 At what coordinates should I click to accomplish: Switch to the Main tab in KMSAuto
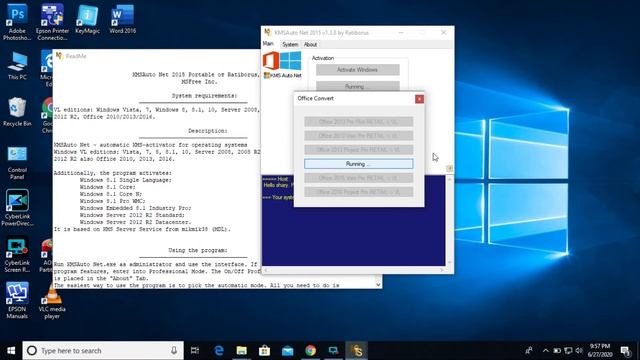268,44
